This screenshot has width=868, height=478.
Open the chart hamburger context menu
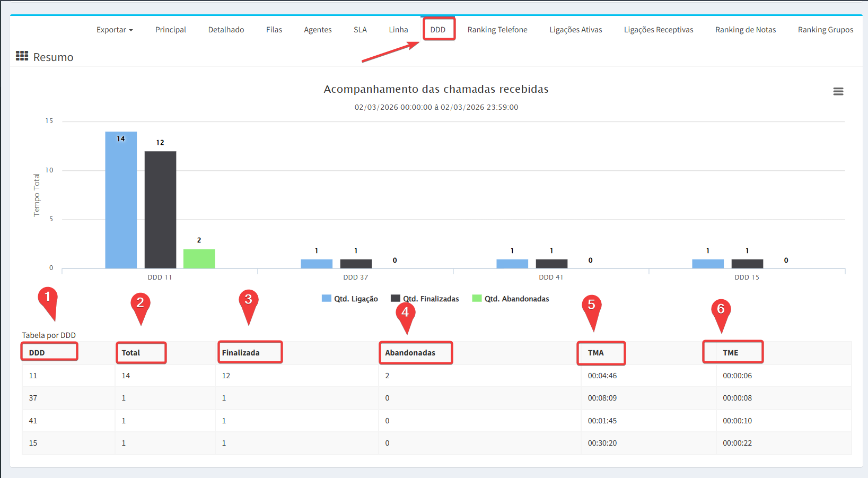[x=838, y=92]
